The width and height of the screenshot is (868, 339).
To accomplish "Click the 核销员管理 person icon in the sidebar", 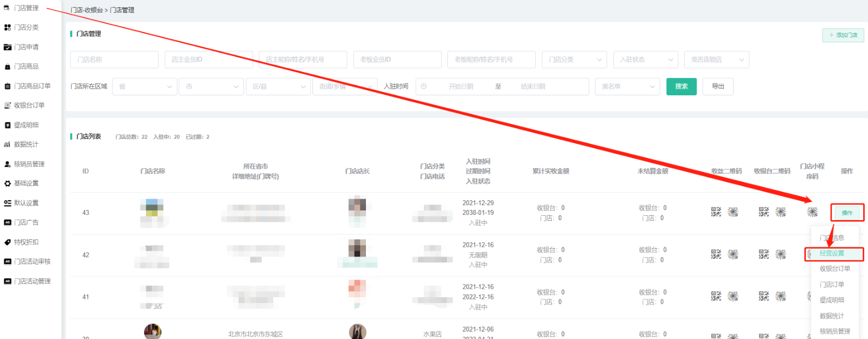I will [x=8, y=164].
